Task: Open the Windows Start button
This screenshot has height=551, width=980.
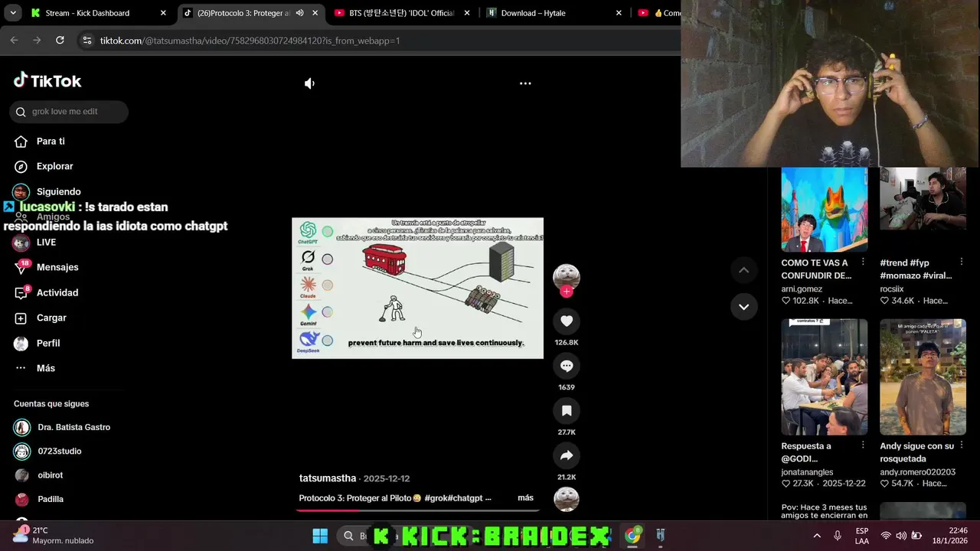Action: click(320, 536)
